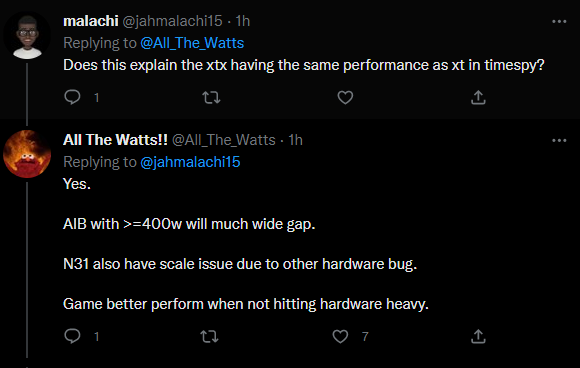Click @jahmalachi15 handle beside malachi name
This screenshot has height=368, width=580.
(172, 21)
